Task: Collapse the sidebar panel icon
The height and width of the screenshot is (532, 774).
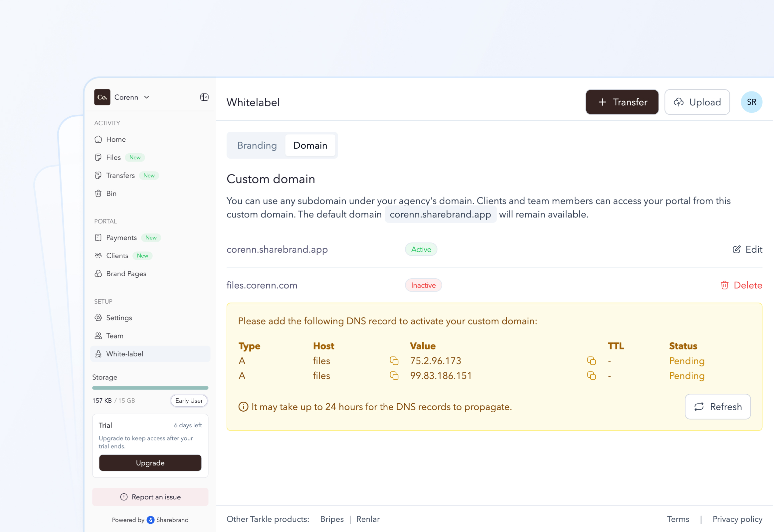Action: point(204,97)
